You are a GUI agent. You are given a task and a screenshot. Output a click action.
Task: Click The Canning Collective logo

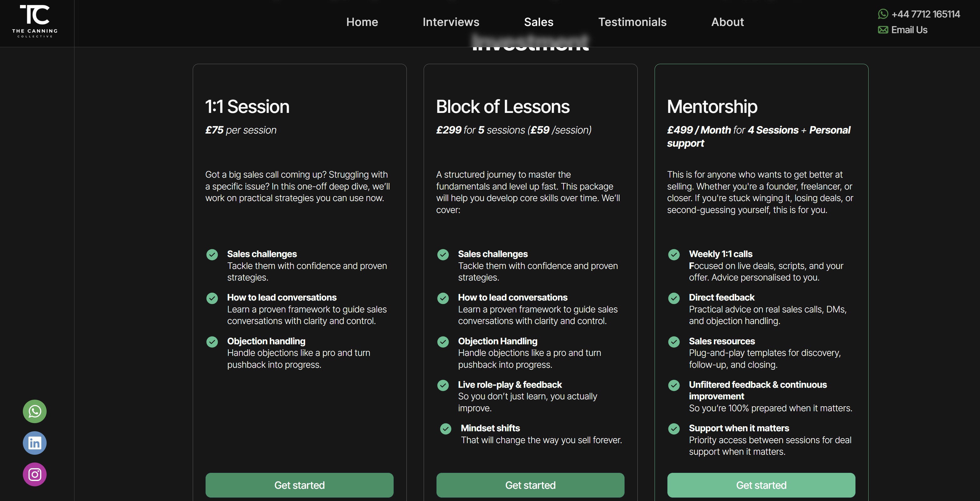[x=35, y=21]
